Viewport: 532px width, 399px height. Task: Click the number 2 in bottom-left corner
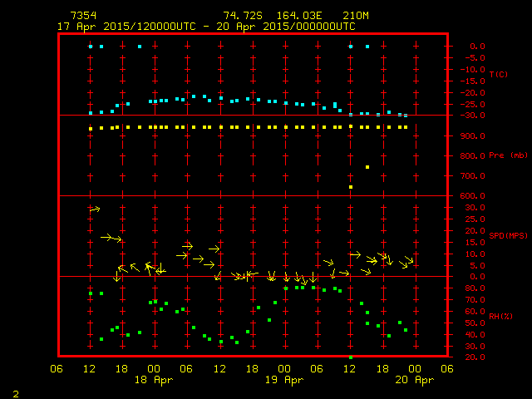pos(15,392)
